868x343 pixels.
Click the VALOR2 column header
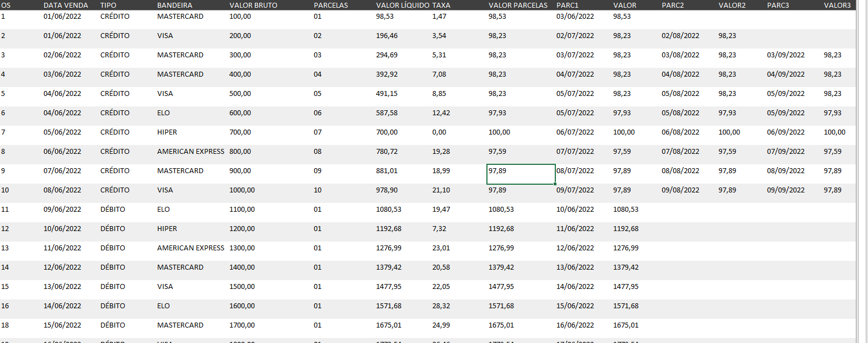(732, 5)
